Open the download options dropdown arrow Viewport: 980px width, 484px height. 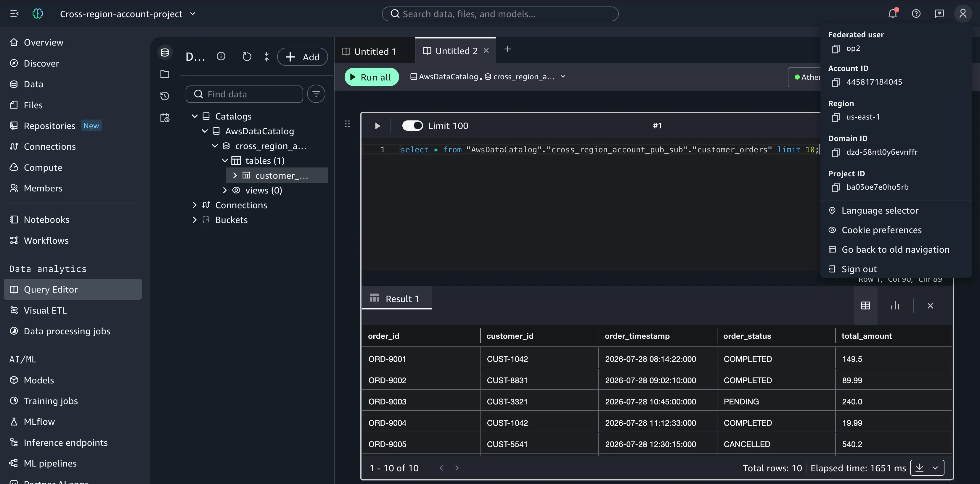click(936, 468)
